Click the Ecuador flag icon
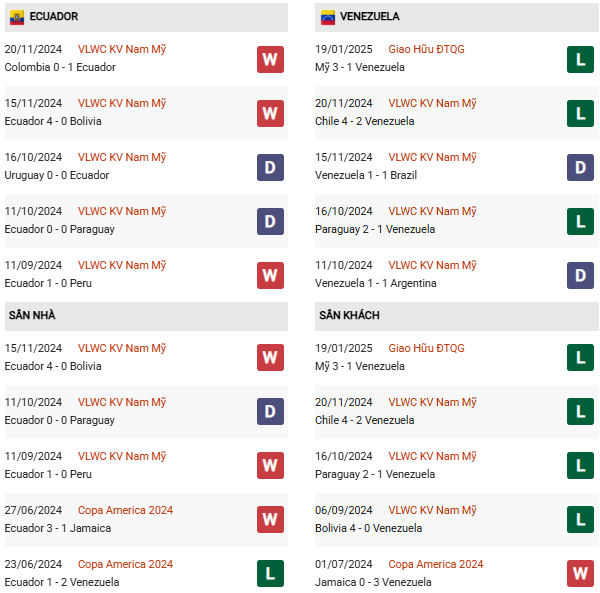The width and height of the screenshot is (600, 593). coord(16,17)
